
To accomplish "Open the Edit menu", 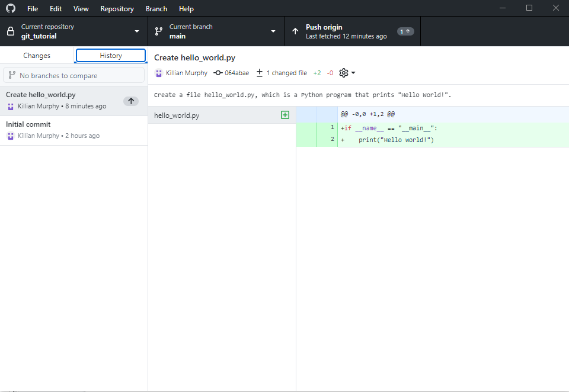I will pyautogui.click(x=56, y=9).
